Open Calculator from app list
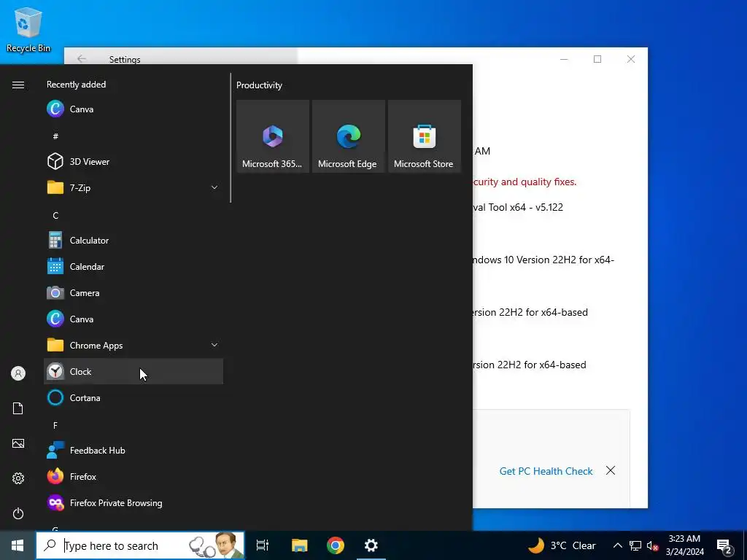 133,241
